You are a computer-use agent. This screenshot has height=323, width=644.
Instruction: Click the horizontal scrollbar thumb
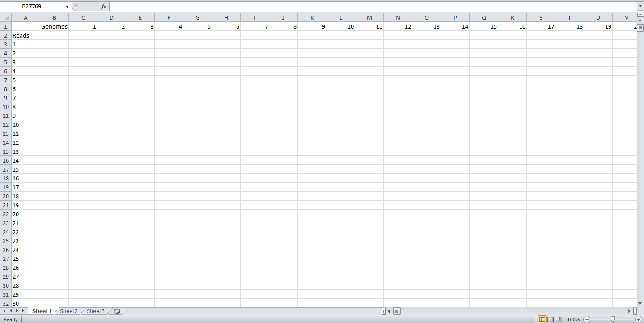[x=397, y=311]
